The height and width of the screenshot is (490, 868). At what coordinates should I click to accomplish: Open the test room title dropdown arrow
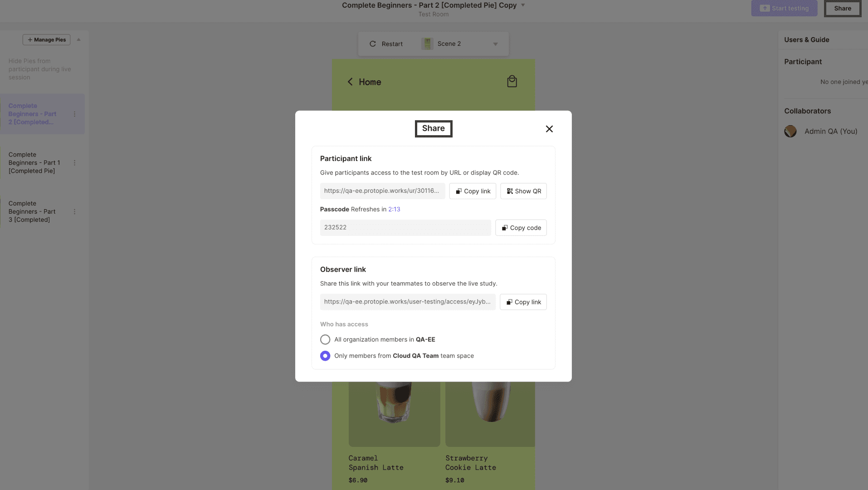[523, 5]
